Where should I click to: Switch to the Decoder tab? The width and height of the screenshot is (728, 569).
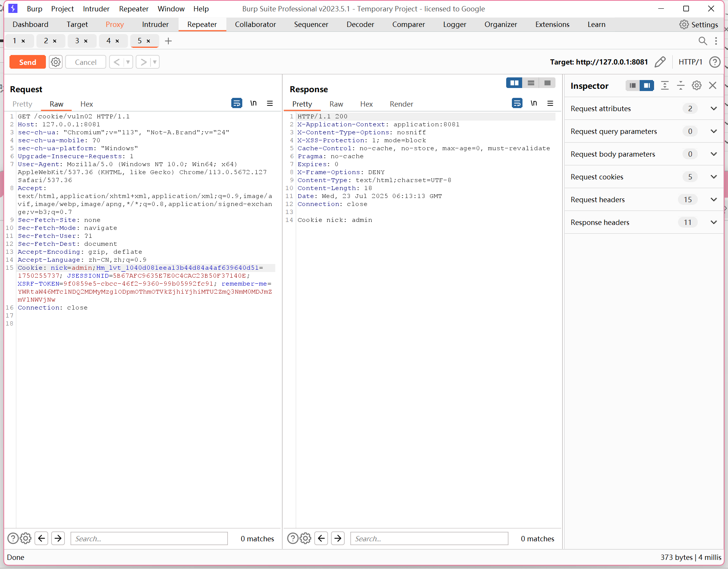[x=360, y=24]
